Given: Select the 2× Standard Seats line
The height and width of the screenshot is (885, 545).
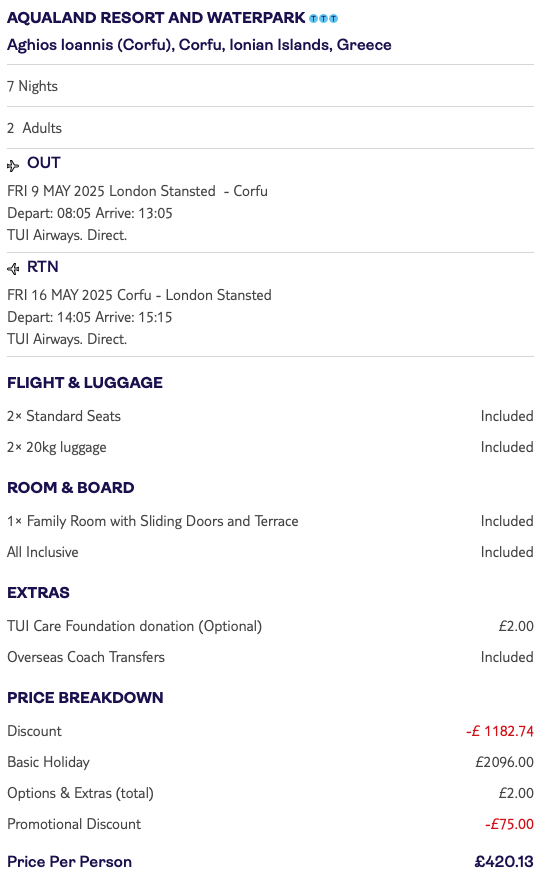Looking at the screenshot, I should tap(270, 416).
